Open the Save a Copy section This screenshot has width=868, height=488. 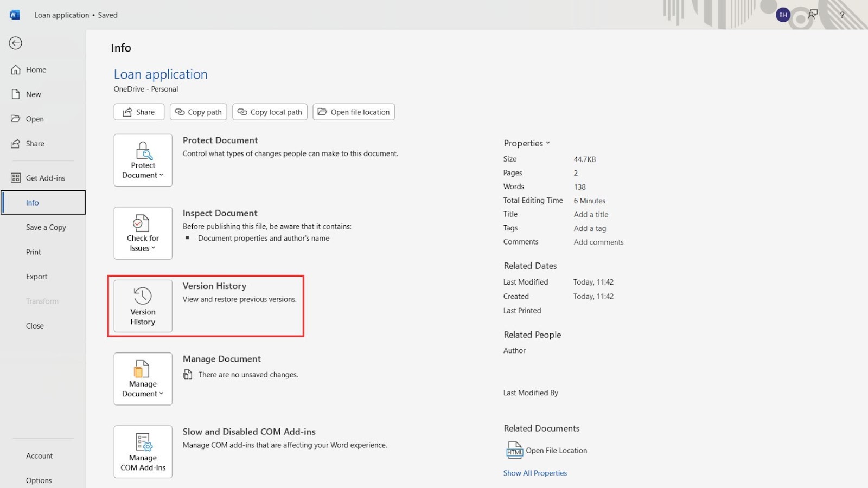46,227
